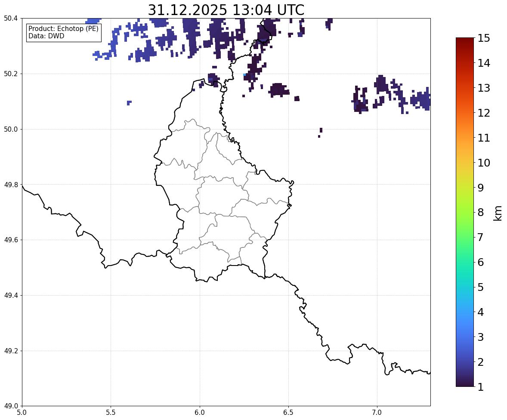Viewport: 507px width, 420px height.
Task: Click colorbar tick label 11
Action: [484, 138]
